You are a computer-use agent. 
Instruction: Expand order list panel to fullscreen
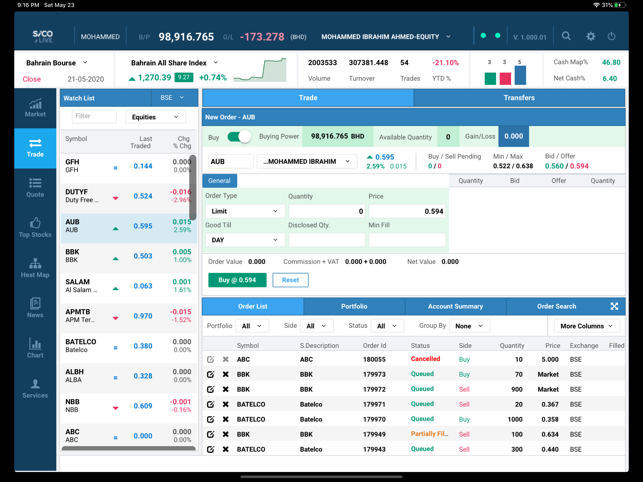click(614, 306)
